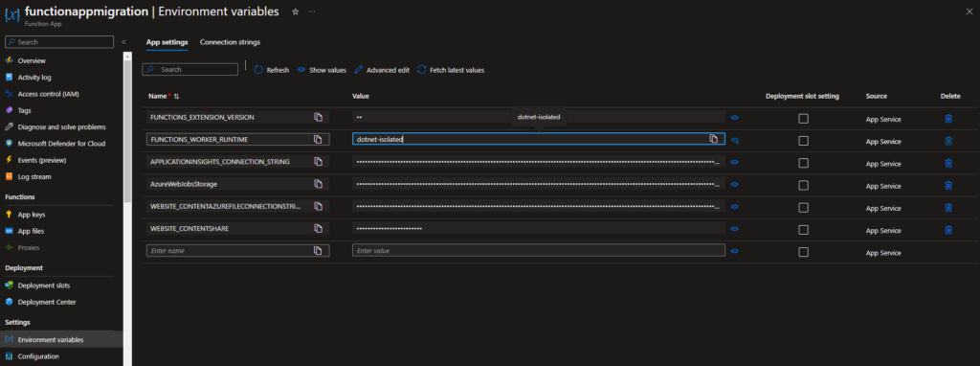Image resolution: width=980 pixels, height=366 pixels.
Task: Copy the AzureWebJobsStorage name
Action: pos(318,184)
